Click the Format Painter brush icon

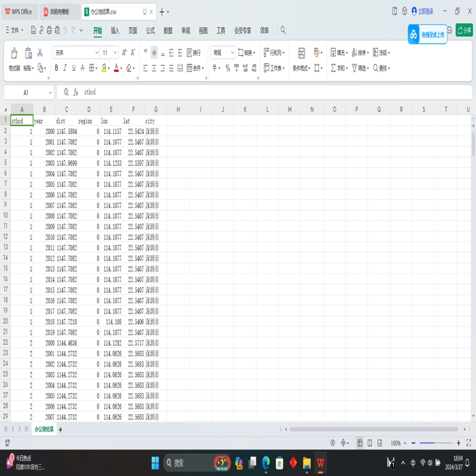(x=14, y=53)
